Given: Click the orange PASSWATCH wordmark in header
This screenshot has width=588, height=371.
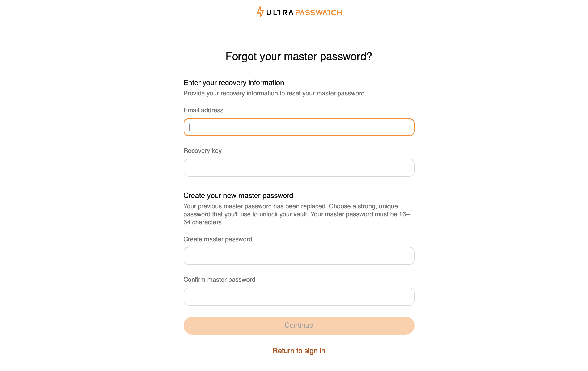Looking at the screenshot, I should click(x=318, y=12).
